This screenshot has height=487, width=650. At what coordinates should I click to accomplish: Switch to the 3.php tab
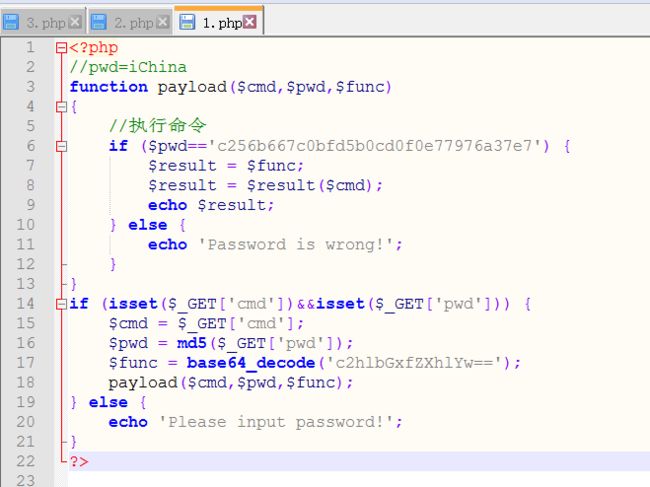click(x=43, y=22)
